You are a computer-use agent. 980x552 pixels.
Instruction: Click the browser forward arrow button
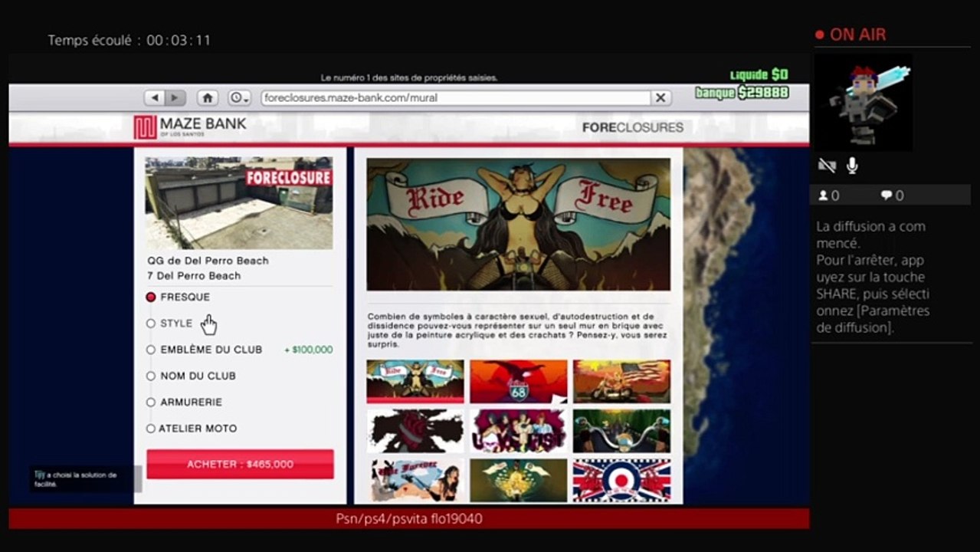point(175,98)
